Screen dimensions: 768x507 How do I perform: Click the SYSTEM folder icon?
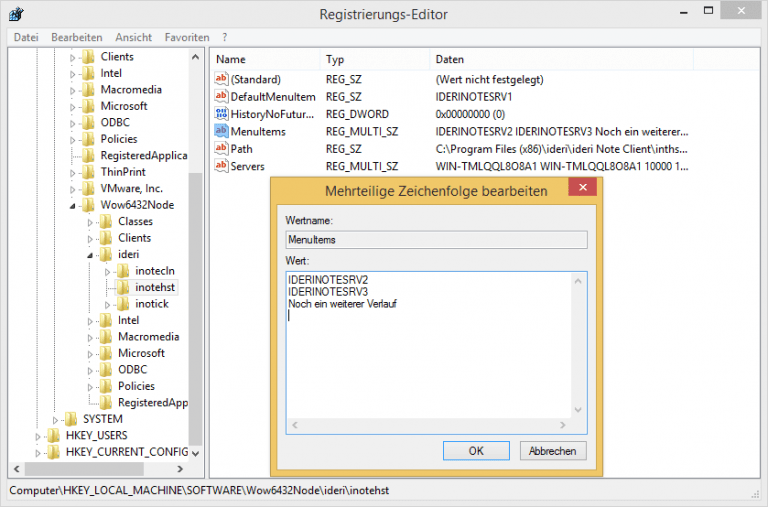(x=71, y=419)
